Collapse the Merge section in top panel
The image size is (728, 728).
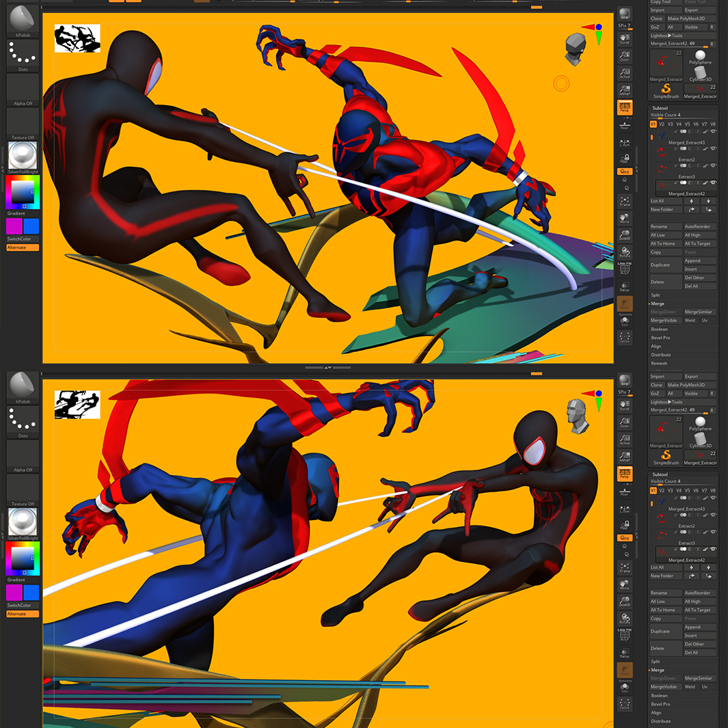(657, 304)
